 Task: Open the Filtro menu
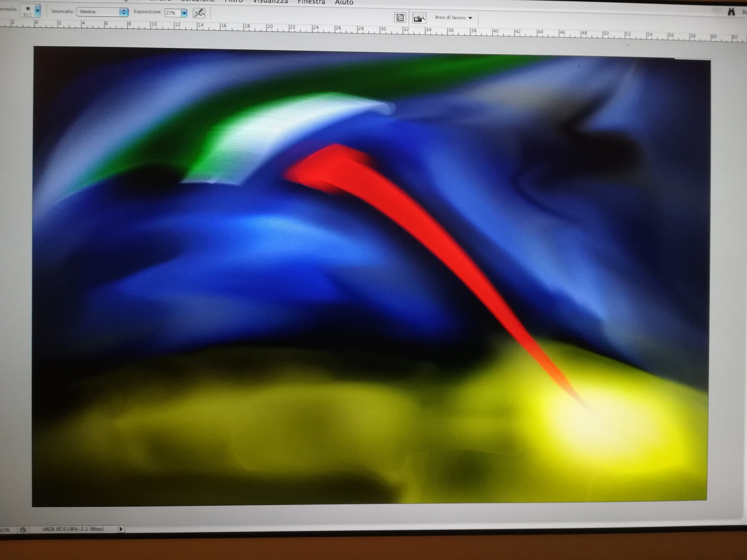coord(234,1)
